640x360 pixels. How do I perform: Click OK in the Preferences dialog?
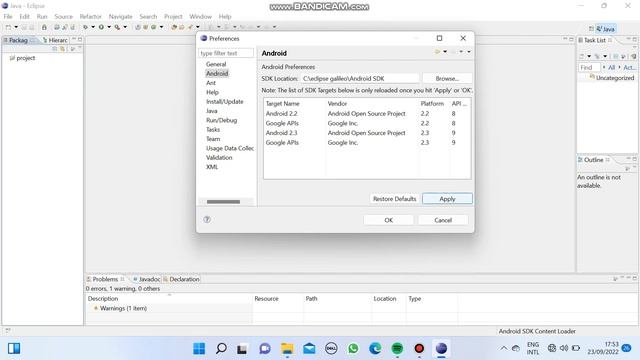click(389, 220)
